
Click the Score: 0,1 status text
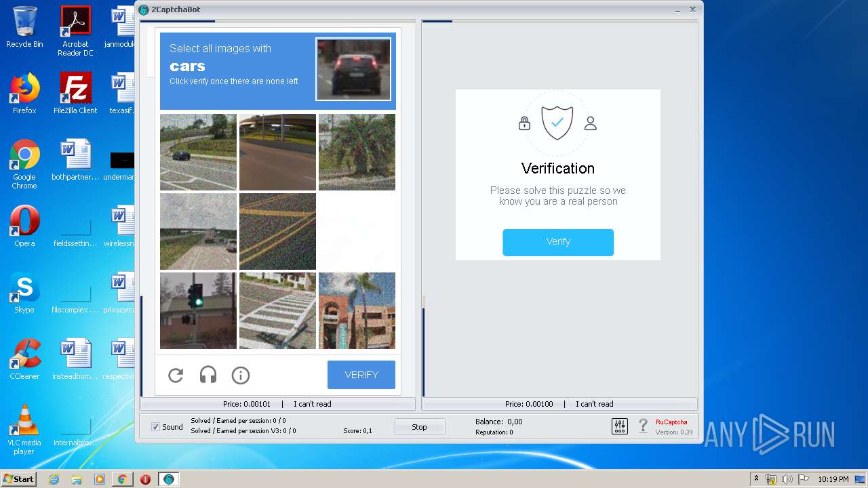coord(357,431)
